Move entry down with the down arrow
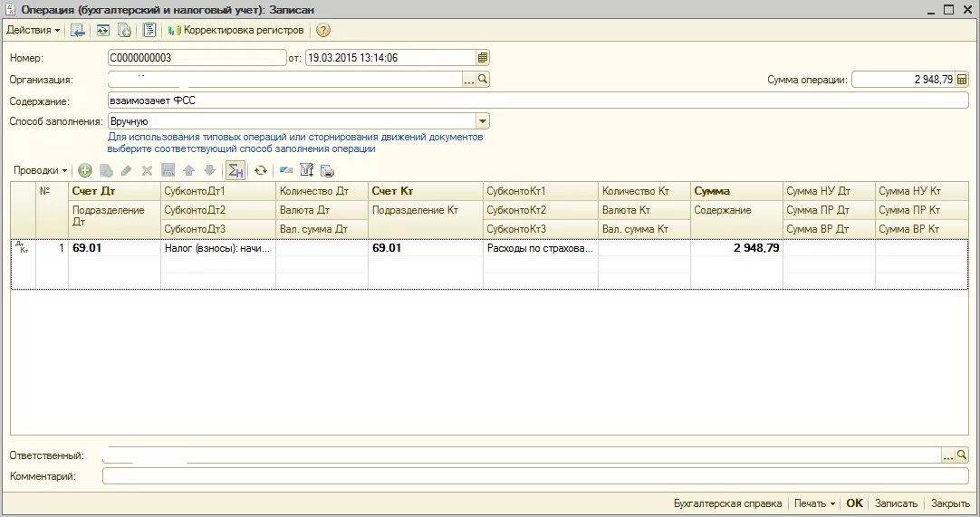Image resolution: width=980 pixels, height=517 pixels. (209, 170)
